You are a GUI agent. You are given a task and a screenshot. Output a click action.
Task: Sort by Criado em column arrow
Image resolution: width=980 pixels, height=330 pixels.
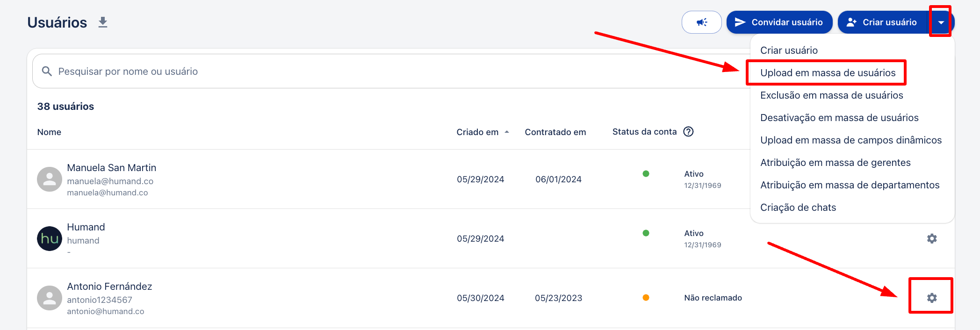click(507, 132)
